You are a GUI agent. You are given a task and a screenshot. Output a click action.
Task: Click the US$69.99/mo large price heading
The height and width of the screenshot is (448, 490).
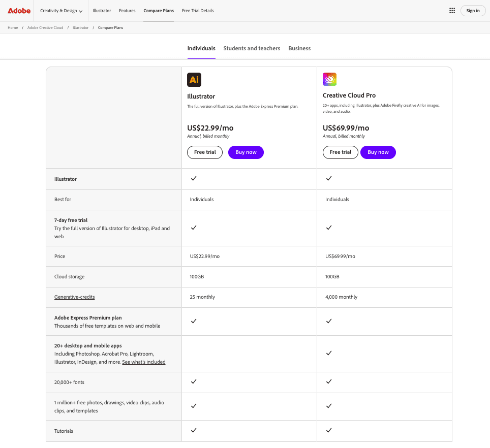coord(346,128)
